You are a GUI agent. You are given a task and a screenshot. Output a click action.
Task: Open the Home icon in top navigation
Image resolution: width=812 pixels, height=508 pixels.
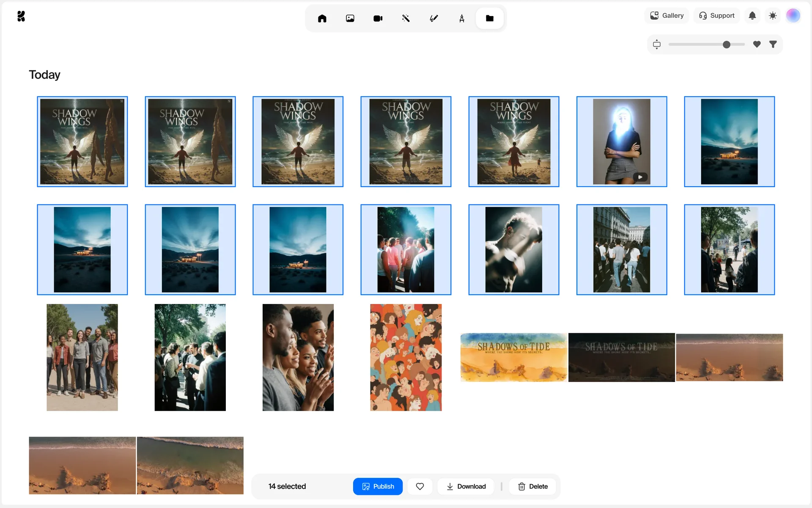pyautogui.click(x=322, y=18)
